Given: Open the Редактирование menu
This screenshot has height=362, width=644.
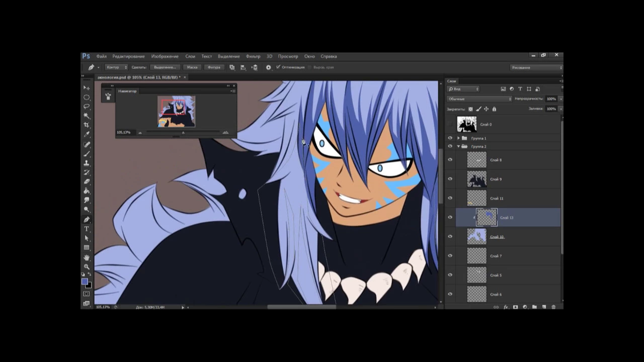Looking at the screenshot, I should click(x=128, y=56).
